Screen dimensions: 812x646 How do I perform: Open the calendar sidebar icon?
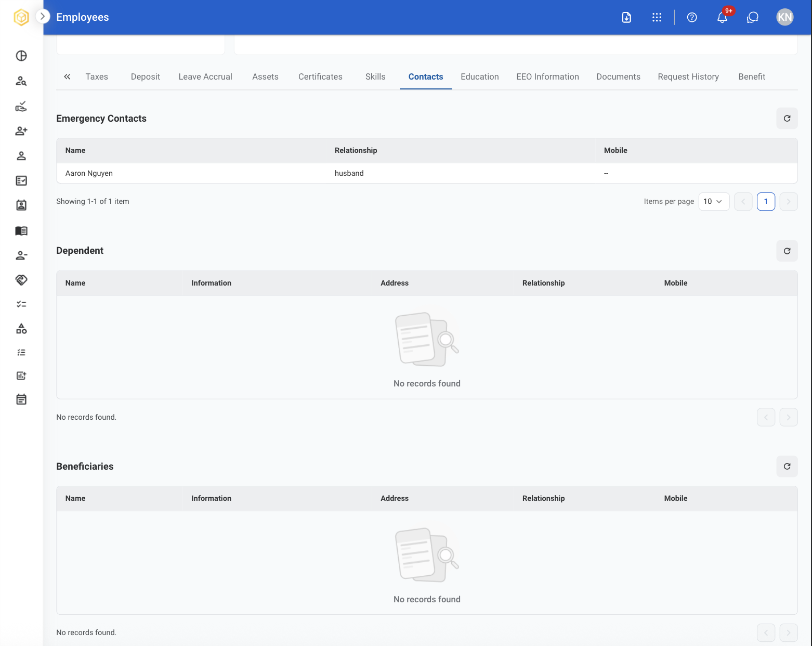(21, 399)
